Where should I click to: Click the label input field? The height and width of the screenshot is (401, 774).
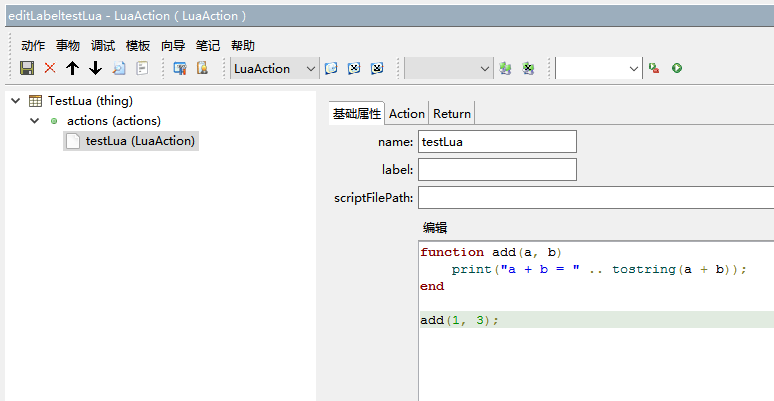click(497, 169)
